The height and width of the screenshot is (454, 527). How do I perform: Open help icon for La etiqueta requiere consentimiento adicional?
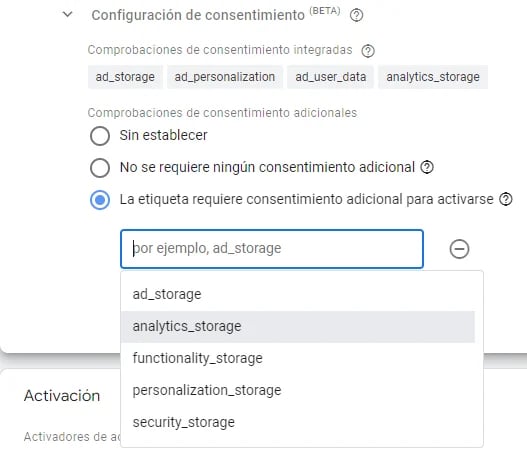pyautogui.click(x=505, y=199)
